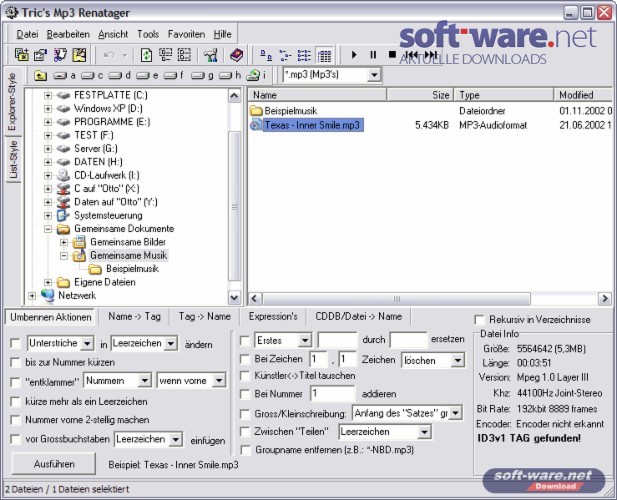
Task: Expand FESTPLATTE (C:) tree node
Action: [48, 95]
